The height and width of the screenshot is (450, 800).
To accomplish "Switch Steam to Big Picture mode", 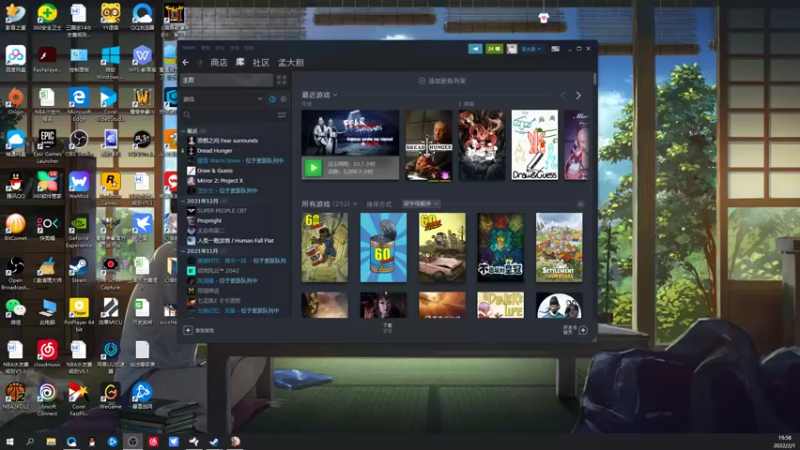I will point(555,48).
